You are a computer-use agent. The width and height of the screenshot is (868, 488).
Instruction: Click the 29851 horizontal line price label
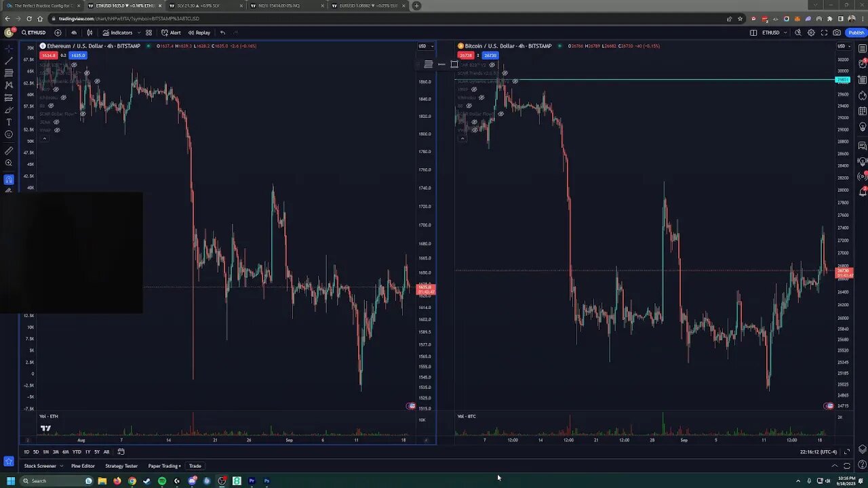coord(844,80)
